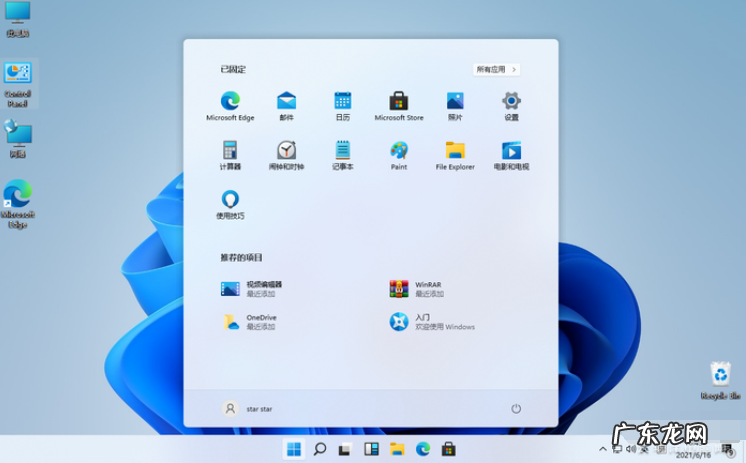746x463 pixels.
Task: Open volume speaker icon in tray
Action: 631,449
